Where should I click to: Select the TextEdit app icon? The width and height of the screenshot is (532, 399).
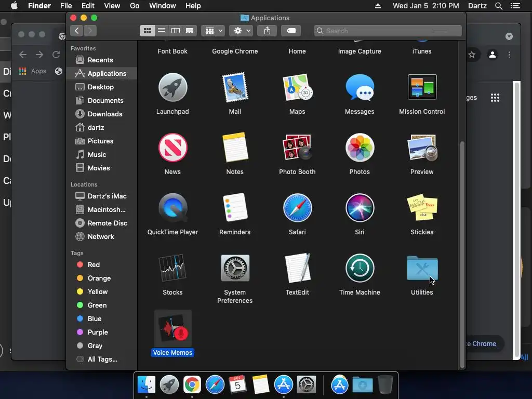coord(297,268)
